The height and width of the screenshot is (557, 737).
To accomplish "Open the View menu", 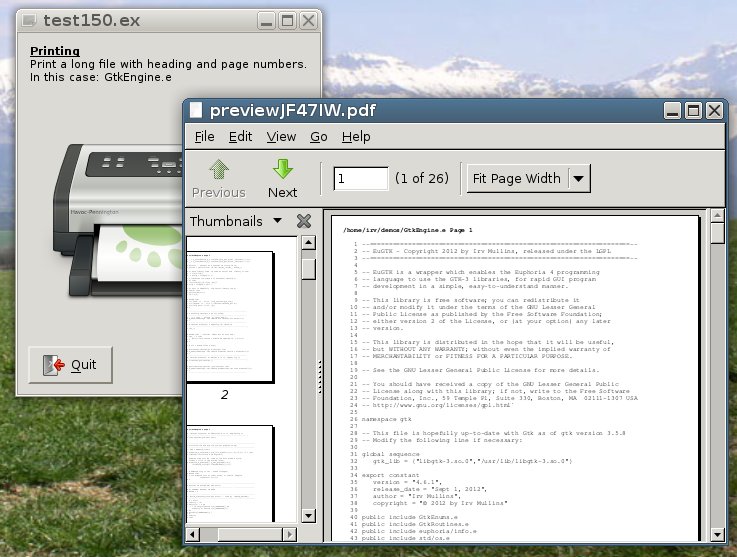I will pyautogui.click(x=281, y=137).
